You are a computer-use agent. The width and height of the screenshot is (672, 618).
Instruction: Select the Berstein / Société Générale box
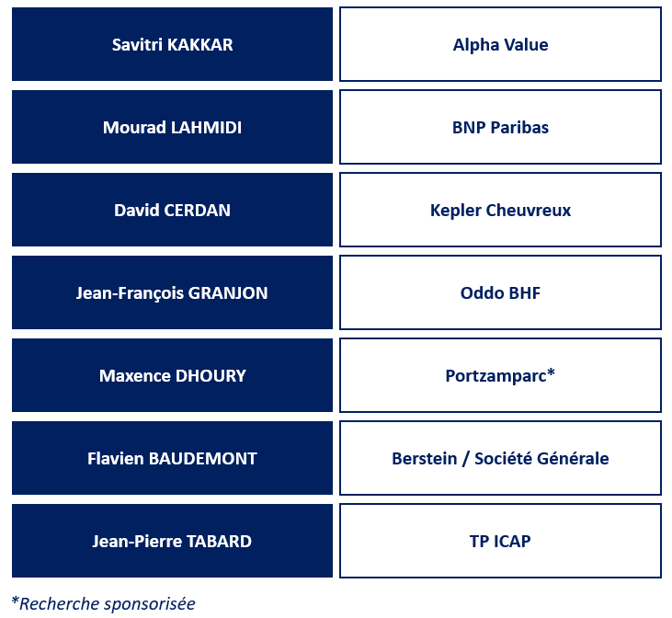pos(501,458)
